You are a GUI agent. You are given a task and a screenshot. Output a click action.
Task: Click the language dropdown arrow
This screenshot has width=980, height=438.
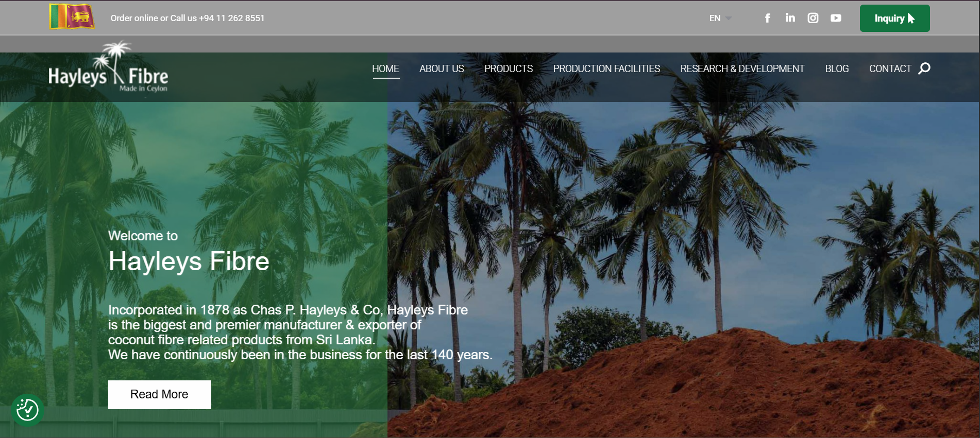tap(729, 18)
